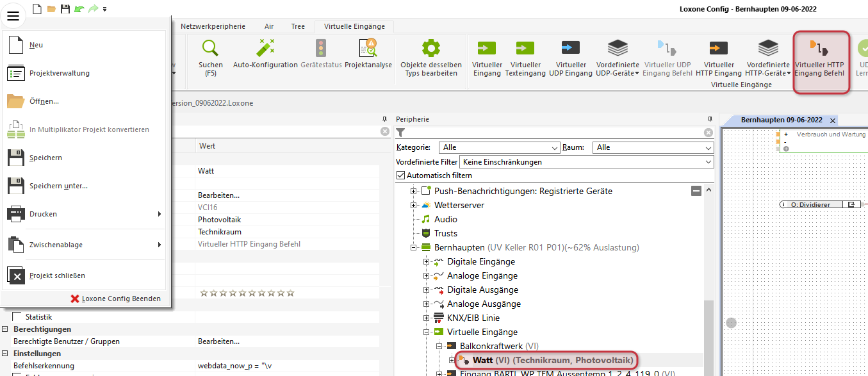Image resolution: width=868 pixels, height=376 pixels.
Task: Set rating using the star row
Action: pyautogui.click(x=247, y=293)
